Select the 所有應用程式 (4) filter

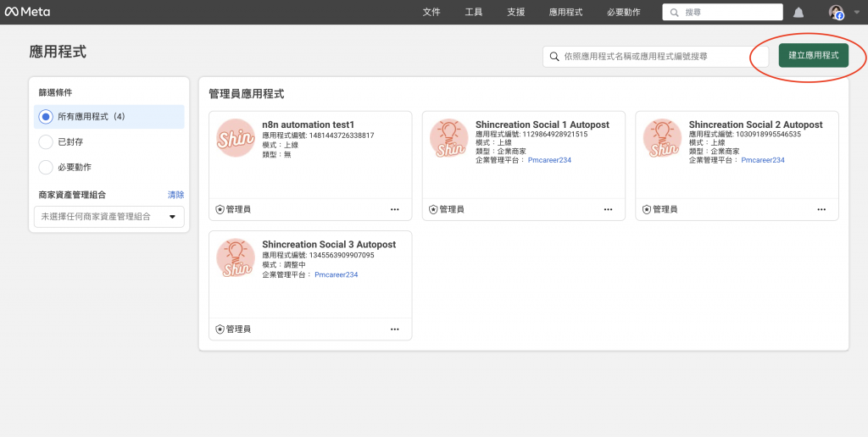[x=109, y=117]
